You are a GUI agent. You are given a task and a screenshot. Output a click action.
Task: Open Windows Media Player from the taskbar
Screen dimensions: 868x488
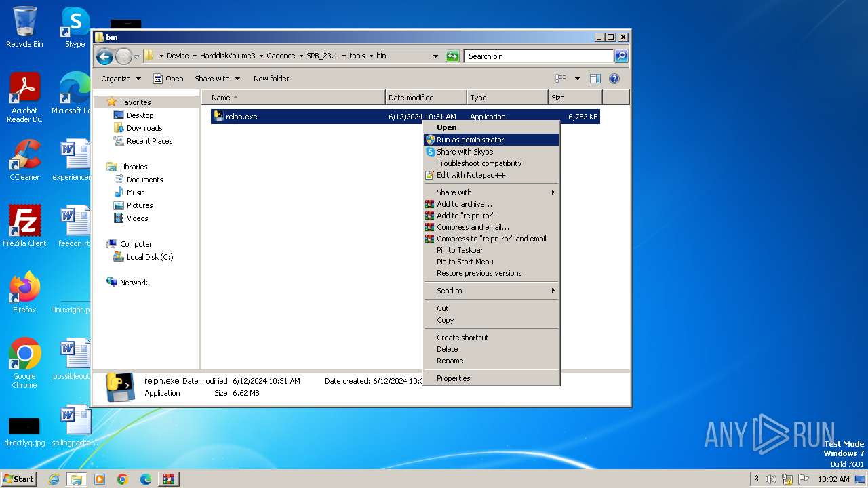coord(100,479)
